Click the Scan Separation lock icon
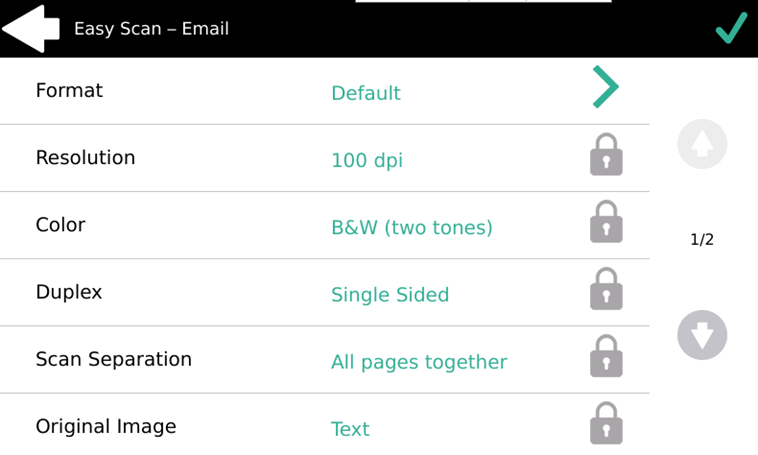Image resolution: width=758 pixels, height=455 pixels. [x=606, y=356]
